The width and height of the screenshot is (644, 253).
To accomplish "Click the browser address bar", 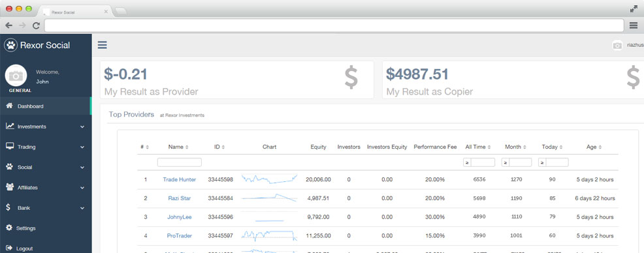I will [334, 25].
